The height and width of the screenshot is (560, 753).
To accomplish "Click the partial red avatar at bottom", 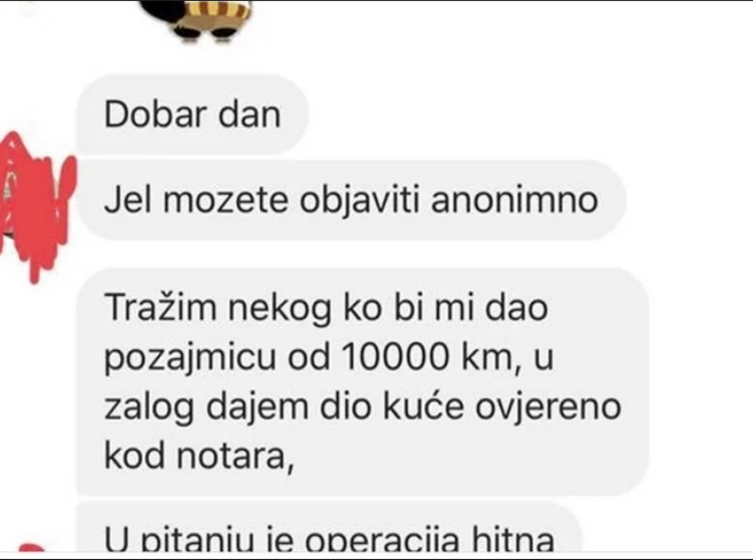I will 32,548.
